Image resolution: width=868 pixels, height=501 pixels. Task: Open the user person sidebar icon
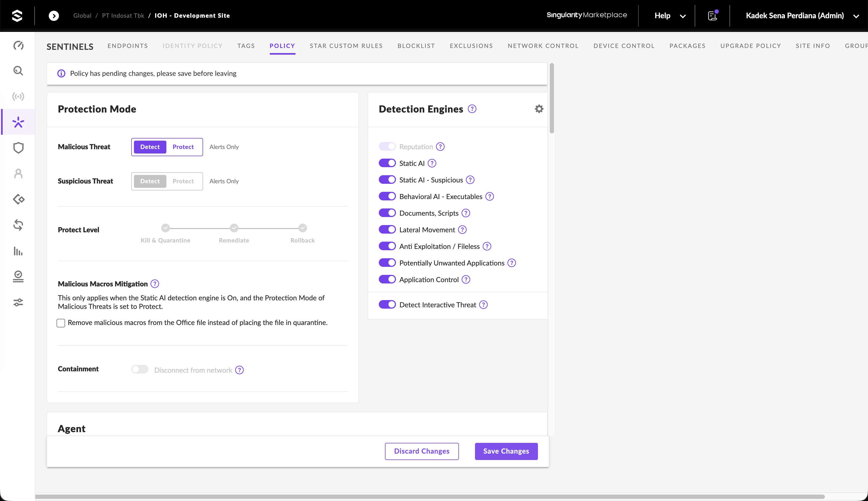18,173
